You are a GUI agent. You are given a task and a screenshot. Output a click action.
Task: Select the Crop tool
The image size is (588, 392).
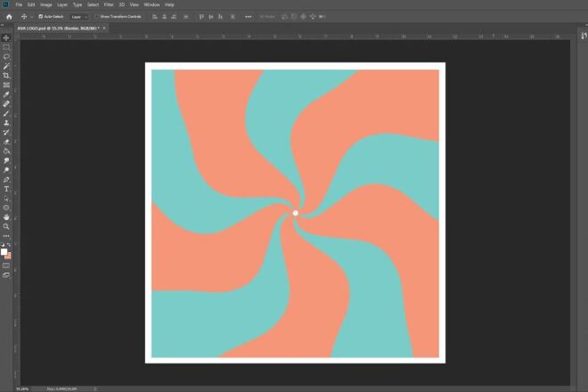coord(6,76)
